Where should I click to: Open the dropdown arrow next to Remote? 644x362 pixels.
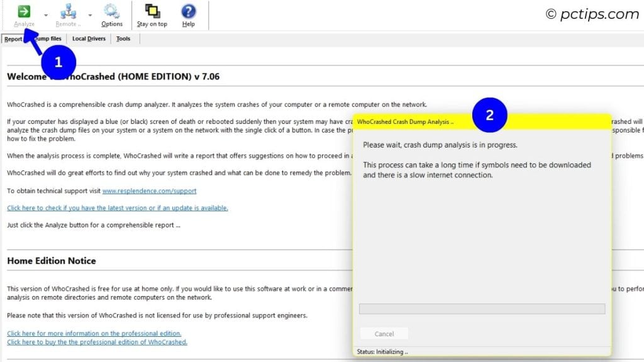90,15
